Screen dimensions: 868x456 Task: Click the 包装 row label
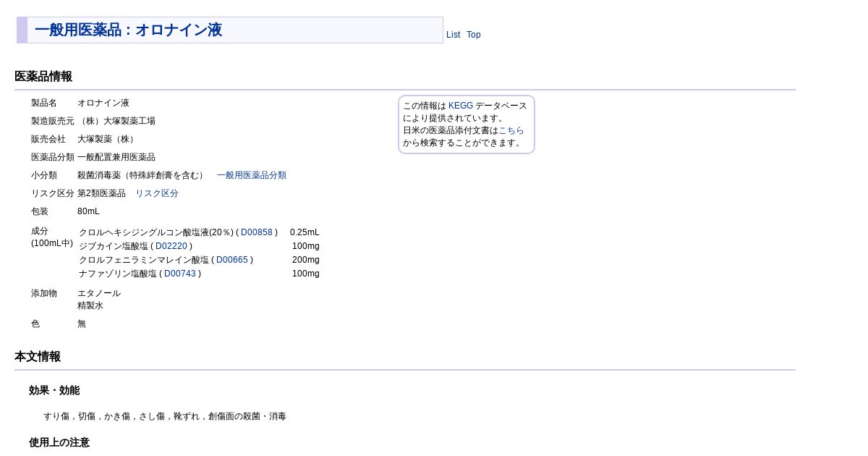pos(40,211)
